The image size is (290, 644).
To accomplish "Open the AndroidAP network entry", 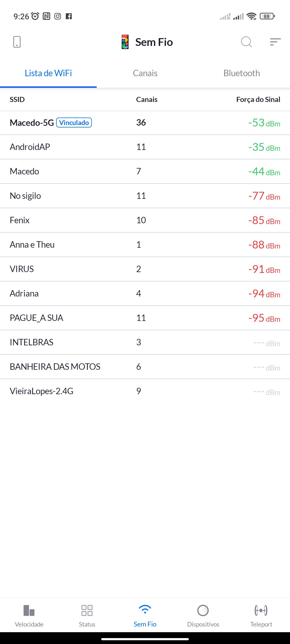I will point(30,147).
